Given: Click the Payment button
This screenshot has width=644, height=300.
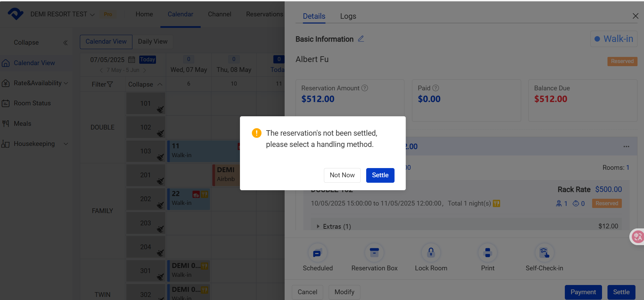Looking at the screenshot, I should (x=583, y=292).
